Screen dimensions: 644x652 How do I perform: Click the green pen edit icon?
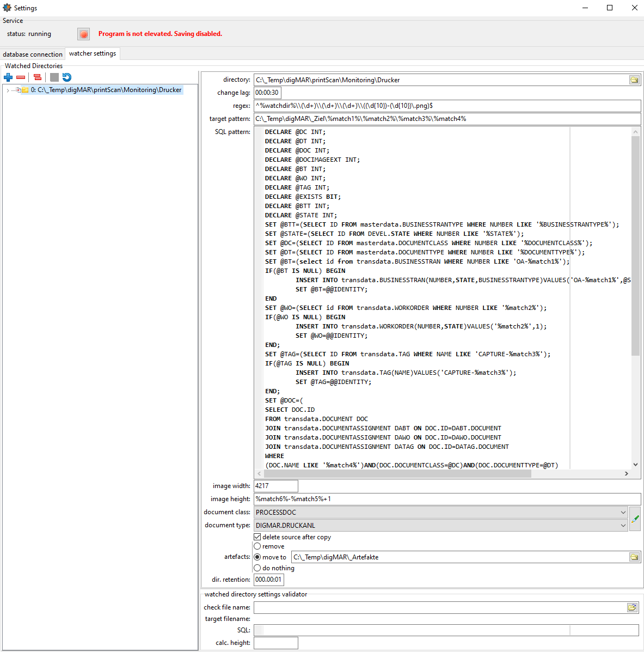[635, 519]
